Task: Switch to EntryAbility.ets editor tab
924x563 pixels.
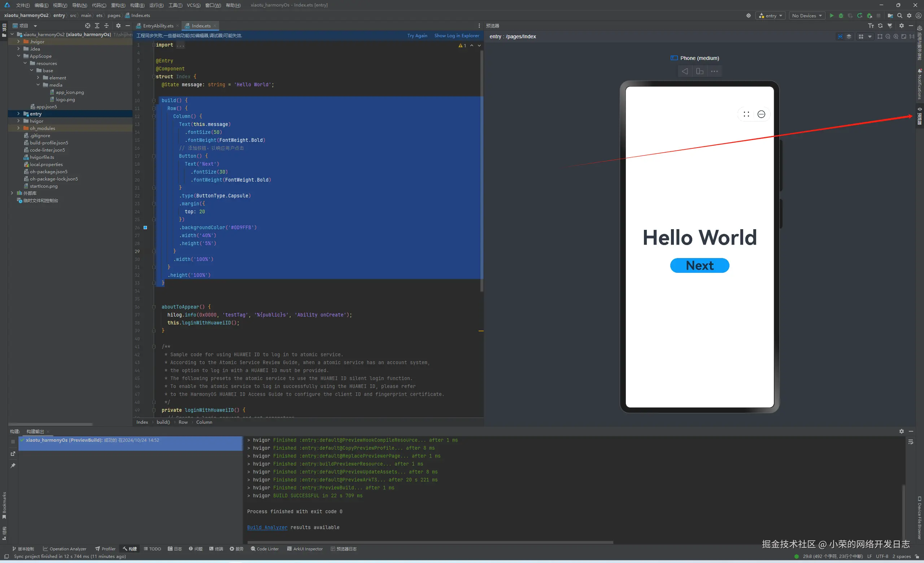Action: point(158,26)
